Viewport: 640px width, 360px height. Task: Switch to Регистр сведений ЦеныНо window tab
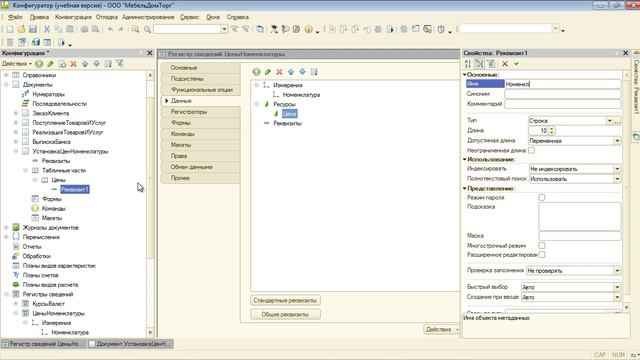tap(43, 344)
